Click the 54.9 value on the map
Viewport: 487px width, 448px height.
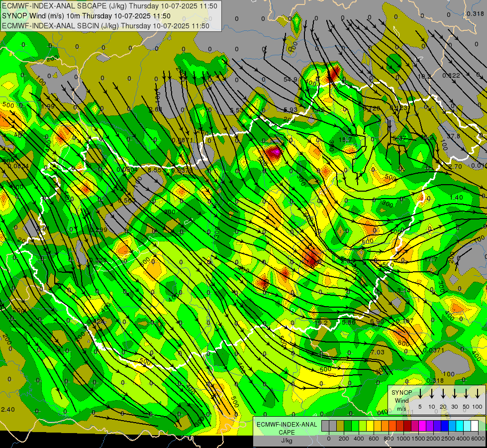click(291, 80)
